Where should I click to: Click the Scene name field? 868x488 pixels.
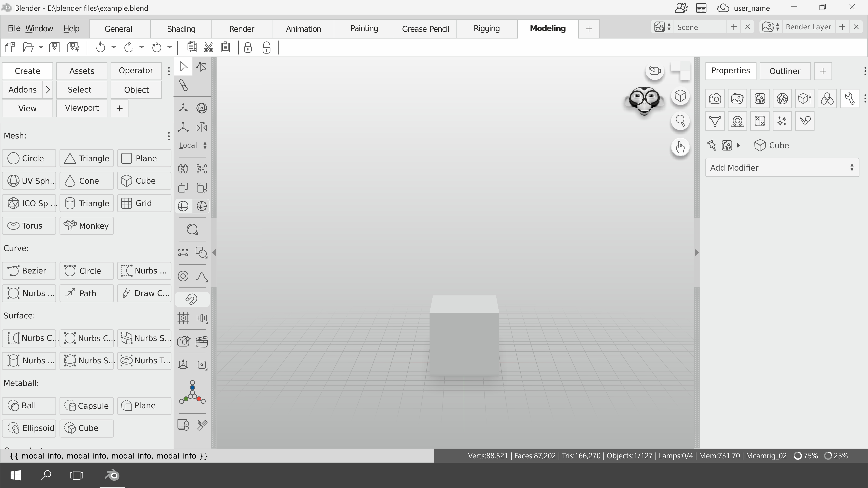[701, 27]
